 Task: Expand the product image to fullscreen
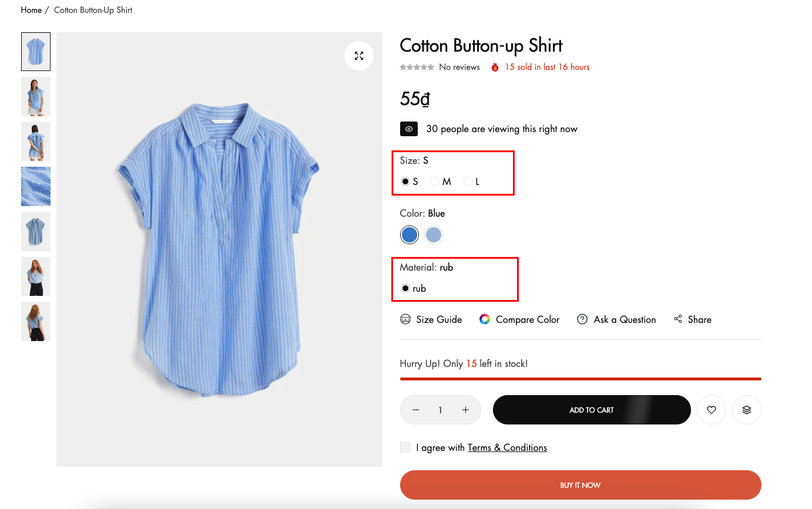point(359,56)
